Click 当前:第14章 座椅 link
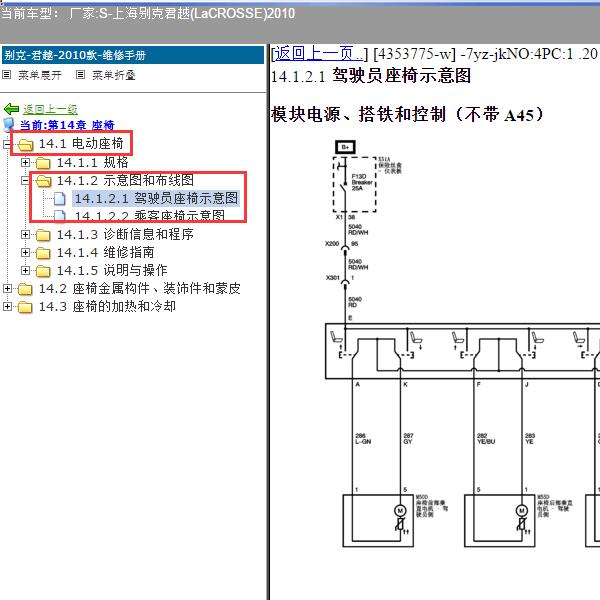 (x=67, y=125)
